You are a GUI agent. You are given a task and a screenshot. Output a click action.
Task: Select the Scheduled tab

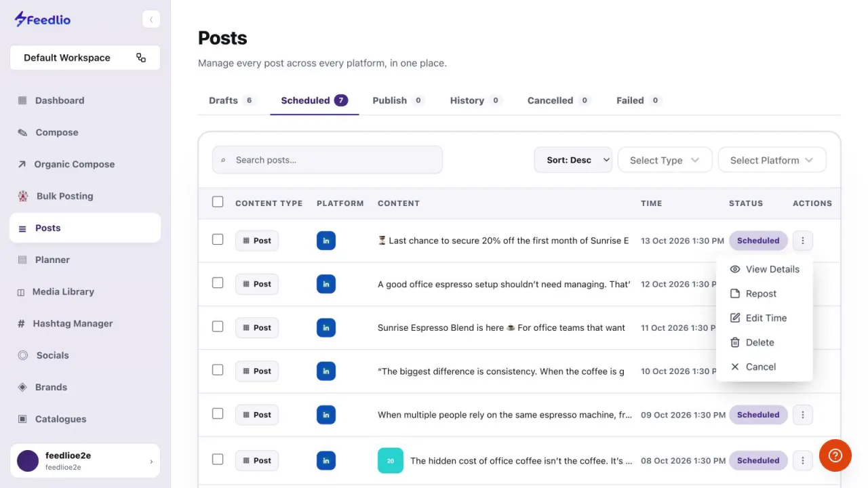point(314,100)
